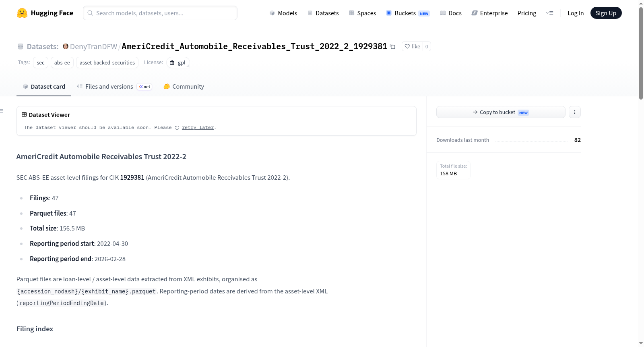This screenshot has width=644, height=347.
Task: Click the Reporting period start date 2022-04-30
Action: coord(112,244)
